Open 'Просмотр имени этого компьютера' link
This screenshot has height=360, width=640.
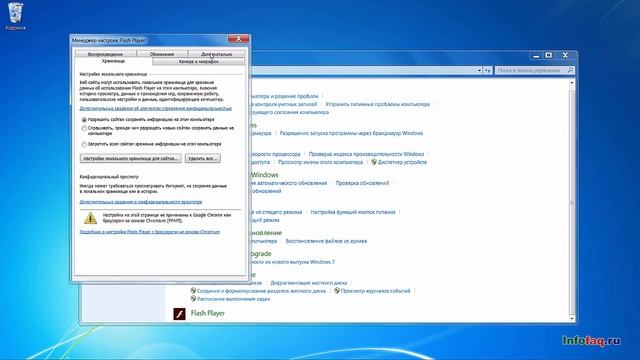pos(320,162)
